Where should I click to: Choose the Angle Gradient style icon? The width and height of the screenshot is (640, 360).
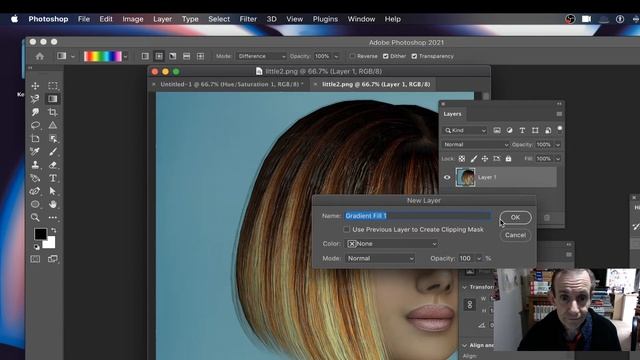click(173, 56)
